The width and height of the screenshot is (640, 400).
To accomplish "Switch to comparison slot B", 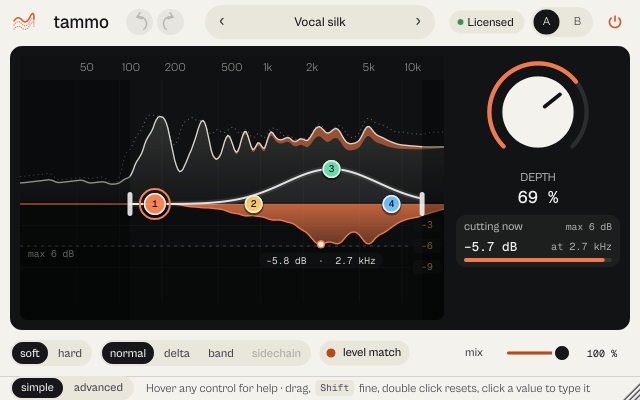I will [x=577, y=22].
